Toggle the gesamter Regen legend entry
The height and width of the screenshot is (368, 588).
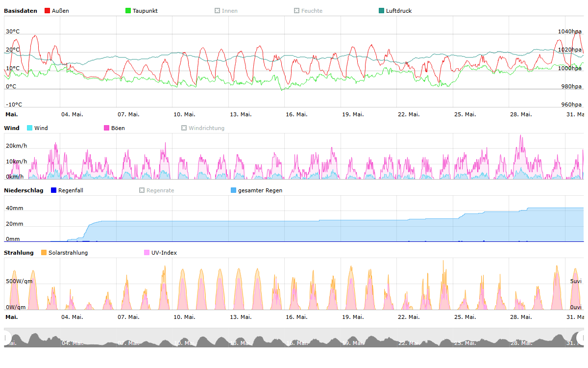pos(260,190)
